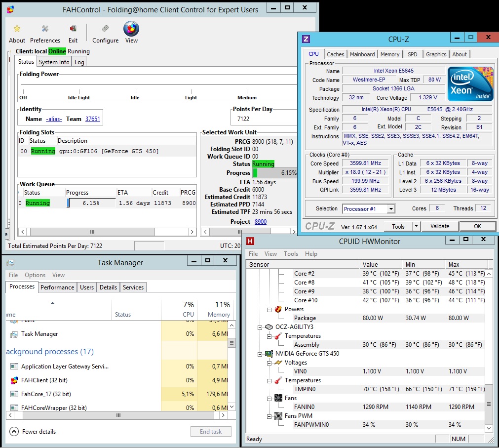The width and height of the screenshot is (499, 448).
Task: Open the Processor #1 selection dropdown
Action: [391, 209]
